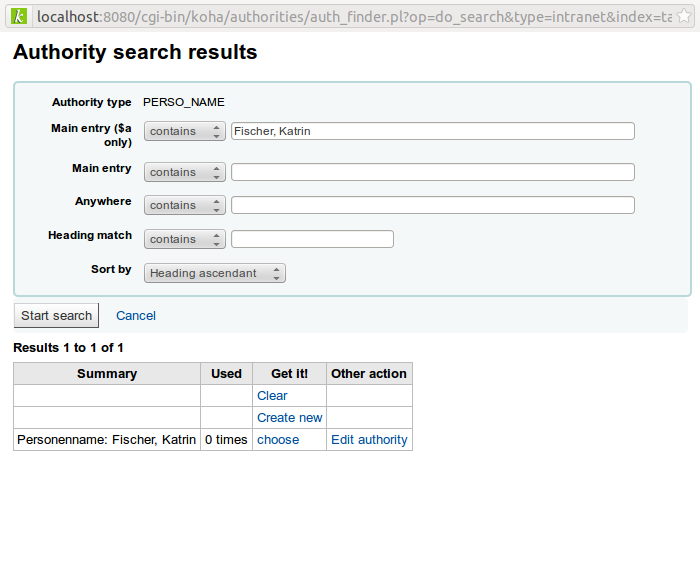Click the field containing 'Fischer, Katrin'
Screen dimensions: 700x582
pos(432,131)
